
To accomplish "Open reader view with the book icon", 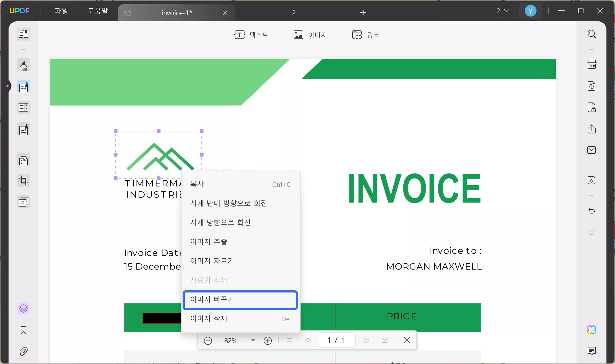I will [x=23, y=34].
